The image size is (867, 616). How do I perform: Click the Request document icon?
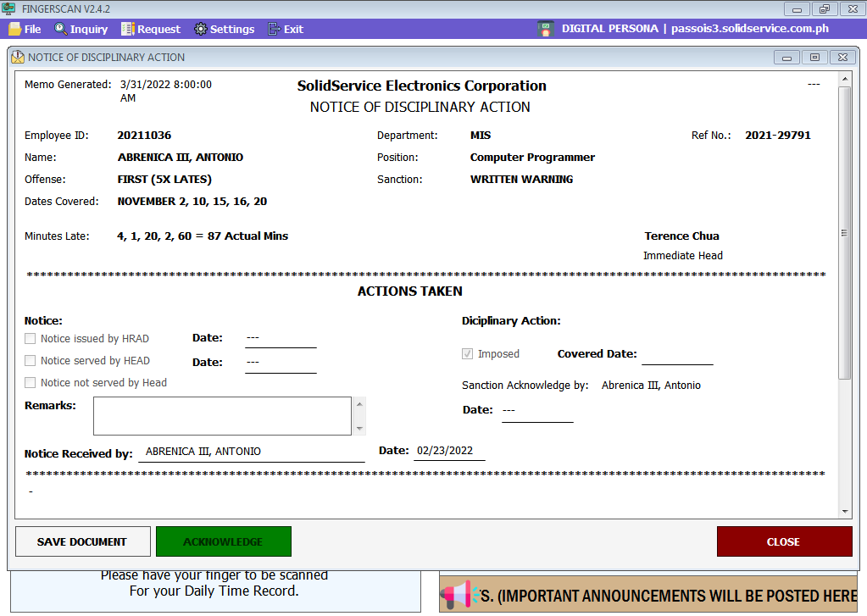(128, 29)
